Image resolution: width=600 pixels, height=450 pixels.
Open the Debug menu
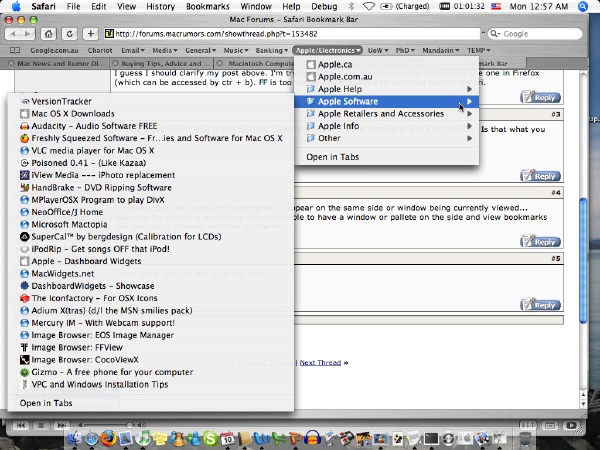(324, 7)
